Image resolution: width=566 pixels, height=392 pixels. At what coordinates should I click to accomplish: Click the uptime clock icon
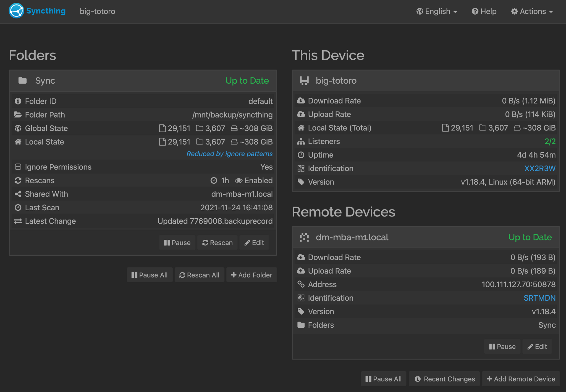[301, 155]
